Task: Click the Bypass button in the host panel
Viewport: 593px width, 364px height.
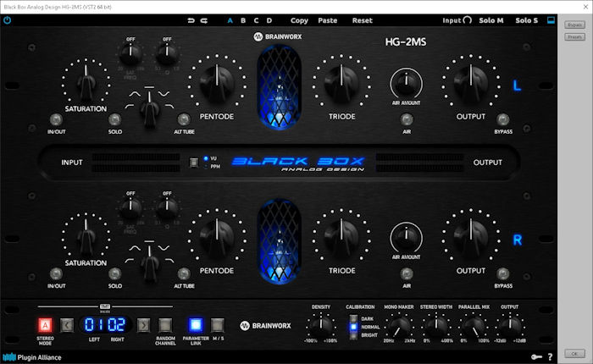Action: pyautogui.click(x=574, y=25)
